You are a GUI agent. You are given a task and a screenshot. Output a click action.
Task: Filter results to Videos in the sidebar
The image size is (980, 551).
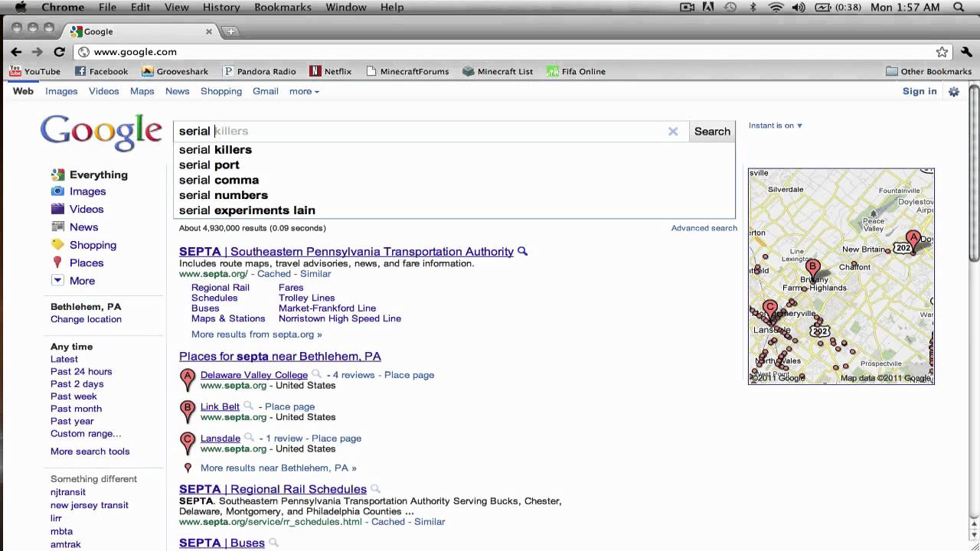click(87, 209)
